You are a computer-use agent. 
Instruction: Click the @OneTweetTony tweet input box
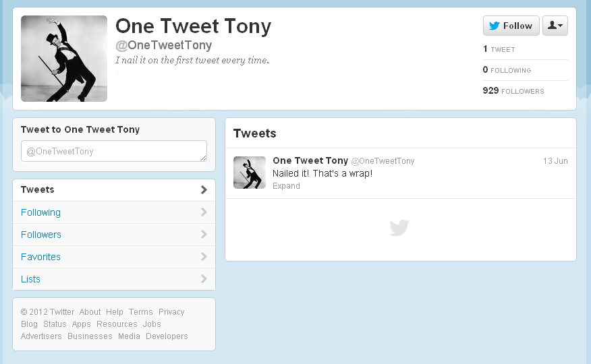(114, 151)
